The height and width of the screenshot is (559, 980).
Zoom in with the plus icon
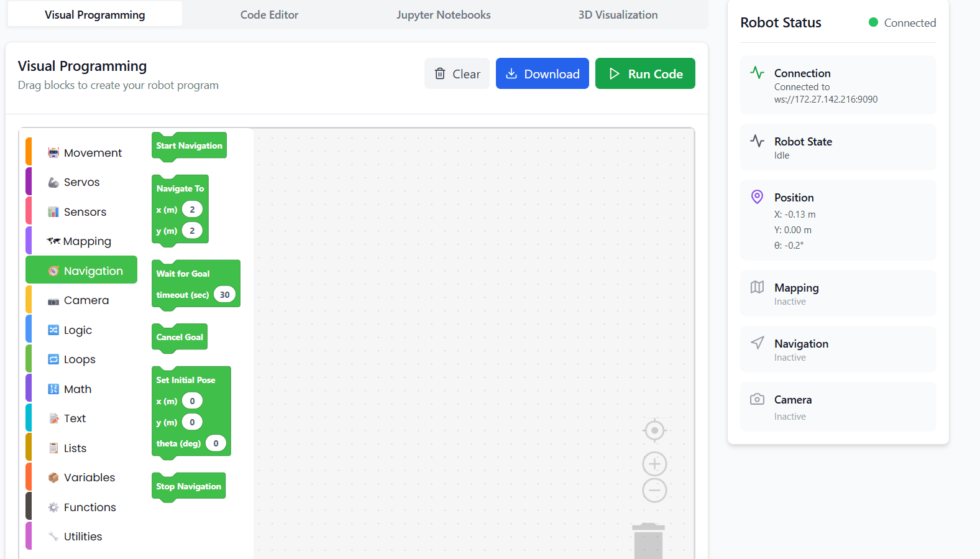pyautogui.click(x=654, y=464)
